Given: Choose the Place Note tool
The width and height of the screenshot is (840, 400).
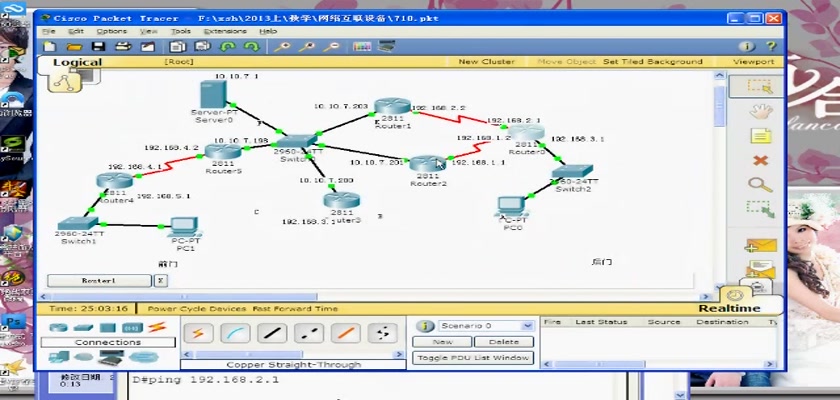Looking at the screenshot, I should click(760, 136).
